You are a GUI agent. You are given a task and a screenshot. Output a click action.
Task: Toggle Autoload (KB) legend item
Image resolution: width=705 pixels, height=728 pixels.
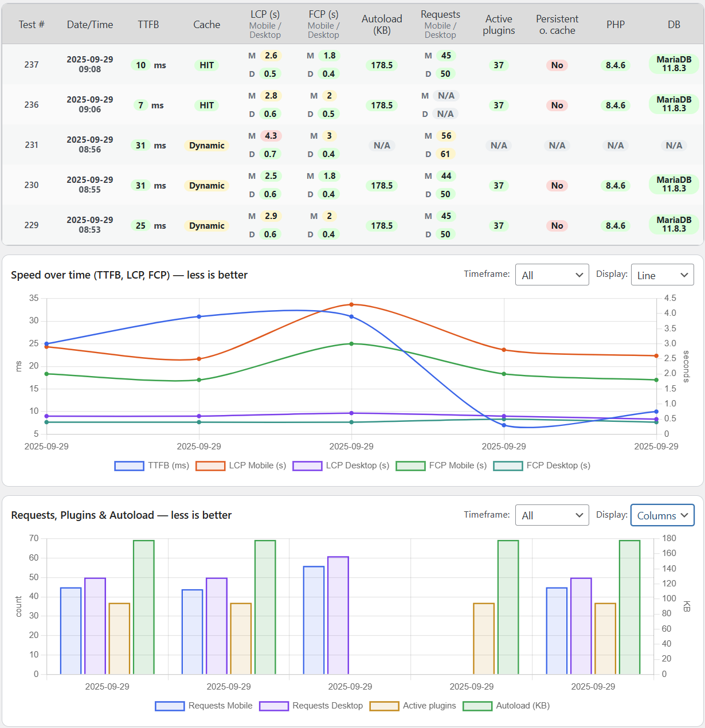[x=507, y=706]
